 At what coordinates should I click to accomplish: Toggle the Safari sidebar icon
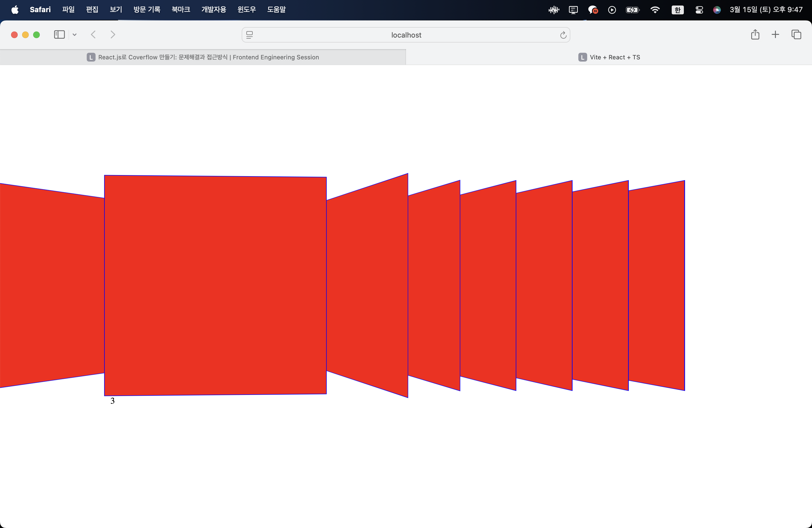59,35
